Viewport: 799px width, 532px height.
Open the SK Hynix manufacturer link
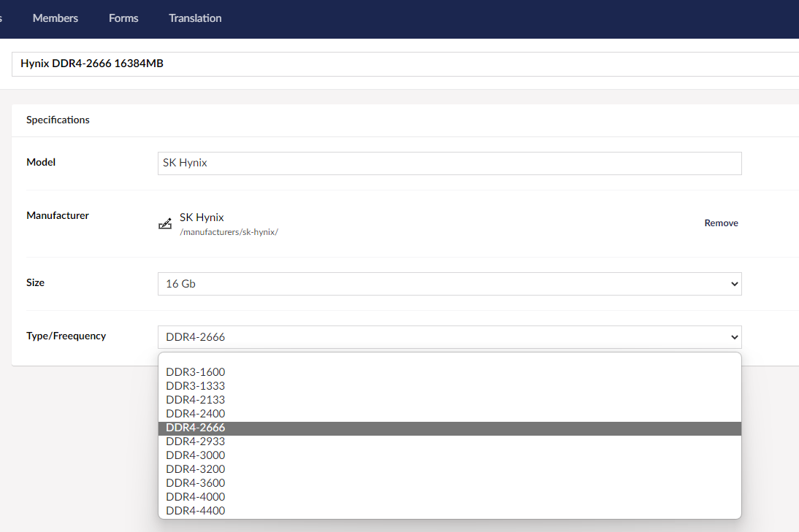click(x=202, y=217)
